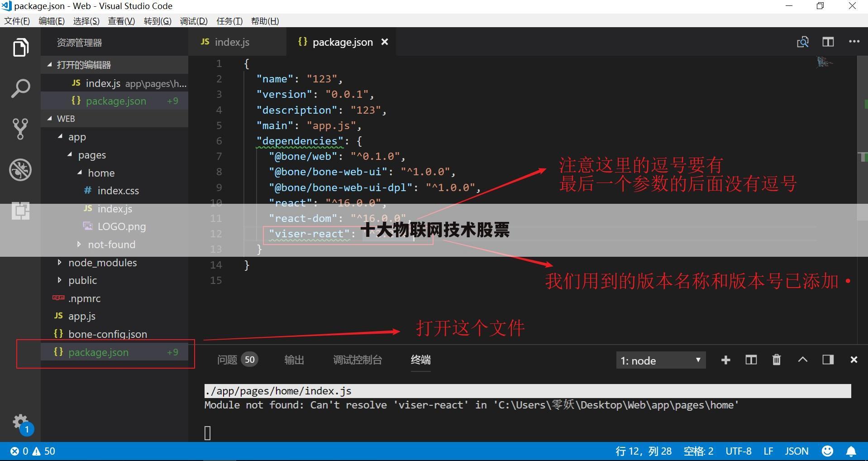
Task: Open notifications bell in status bar
Action: point(851,451)
